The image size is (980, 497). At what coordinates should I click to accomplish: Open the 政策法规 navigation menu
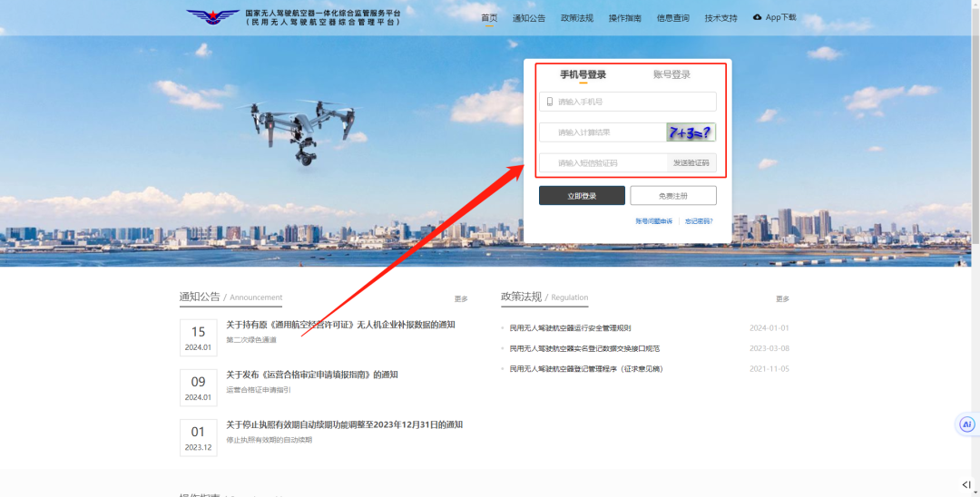pyautogui.click(x=577, y=18)
